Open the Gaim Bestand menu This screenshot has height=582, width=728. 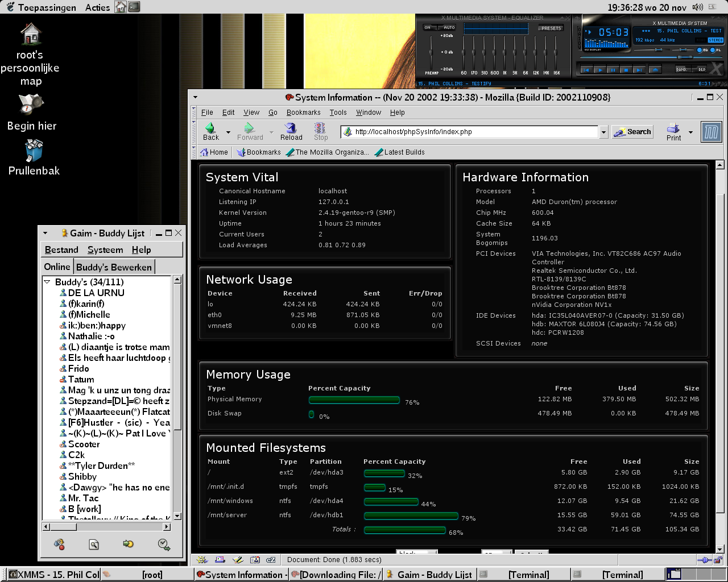(61, 250)
